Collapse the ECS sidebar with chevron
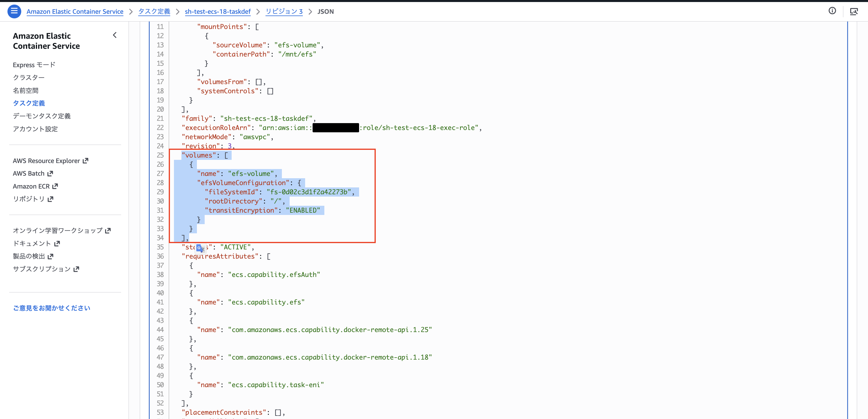The height and width of the screenshot is (419, 868). tap(115, 35)
